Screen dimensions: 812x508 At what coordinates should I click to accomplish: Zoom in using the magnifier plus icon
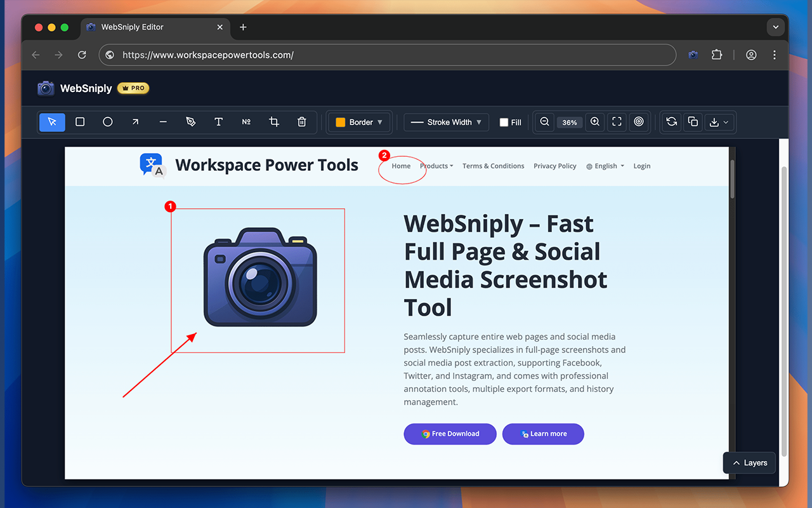pyautogui.click(x=594, y=122)
